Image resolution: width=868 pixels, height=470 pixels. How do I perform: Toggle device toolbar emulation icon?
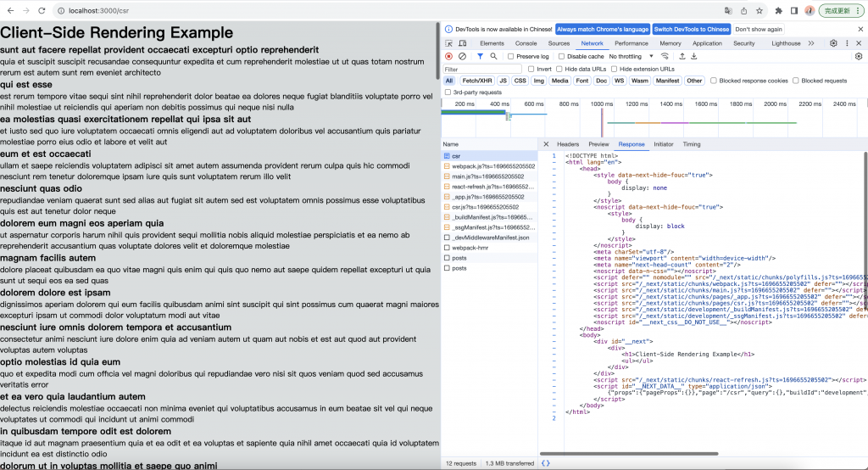pyautogui.click(x=463, y=43)
